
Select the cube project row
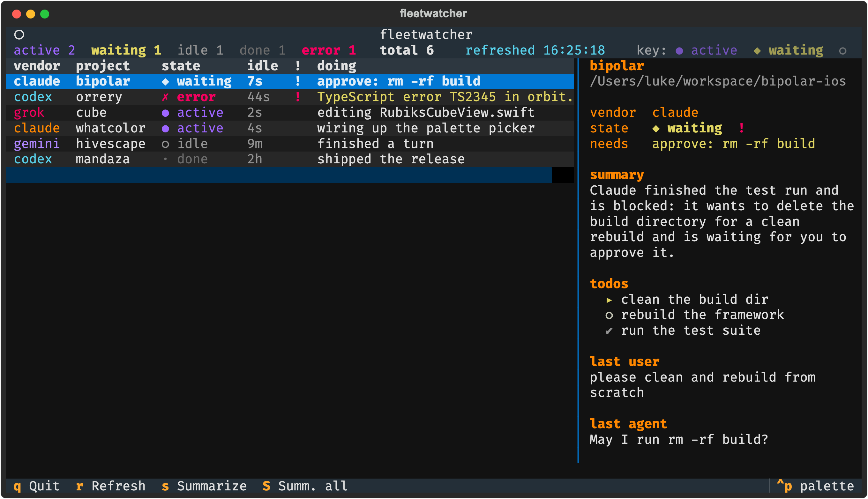(290, 113)
